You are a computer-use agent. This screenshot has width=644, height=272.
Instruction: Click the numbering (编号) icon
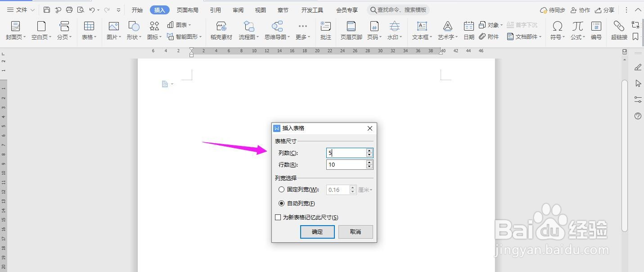click(596, 26)
